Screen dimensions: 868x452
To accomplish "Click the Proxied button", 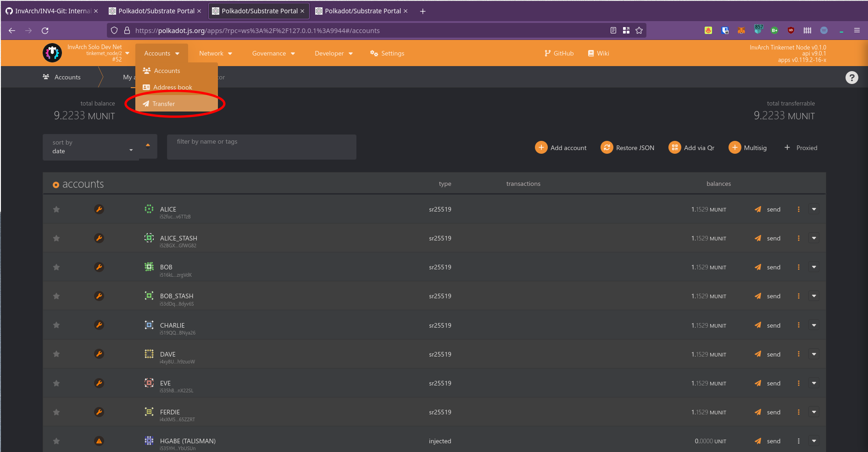I will tap(801, 148).
